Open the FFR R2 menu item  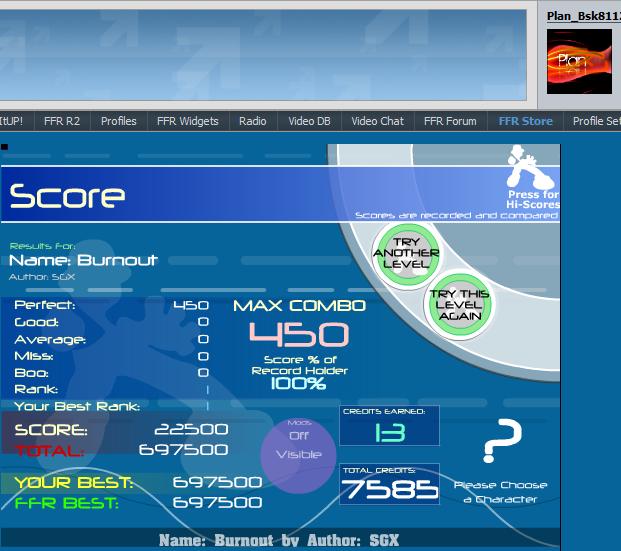(x=62, y=121)
